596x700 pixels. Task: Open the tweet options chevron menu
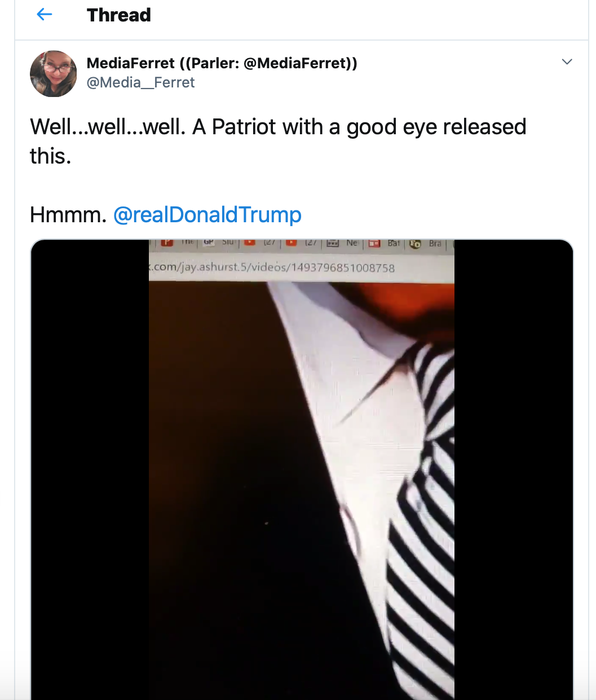point(567,62)
